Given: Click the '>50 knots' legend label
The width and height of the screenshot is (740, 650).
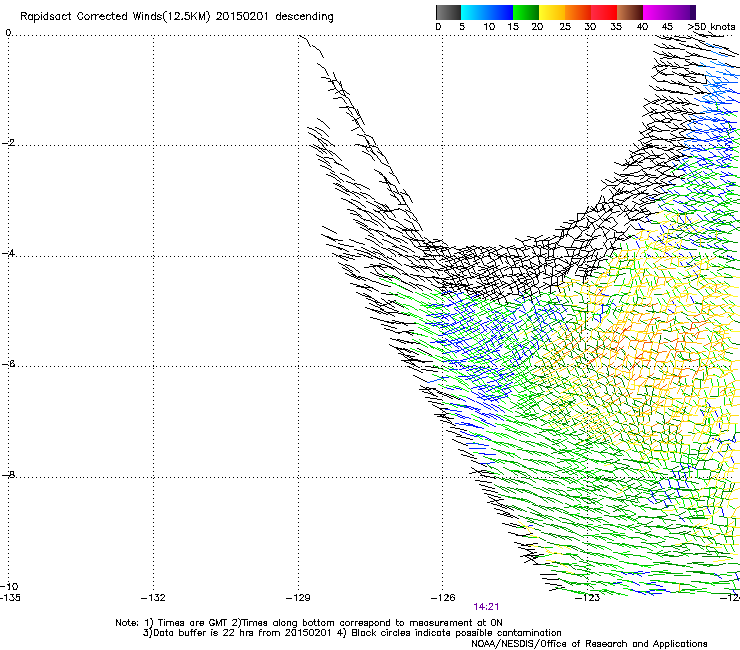Looking at the screenshot, I should 711,26.
